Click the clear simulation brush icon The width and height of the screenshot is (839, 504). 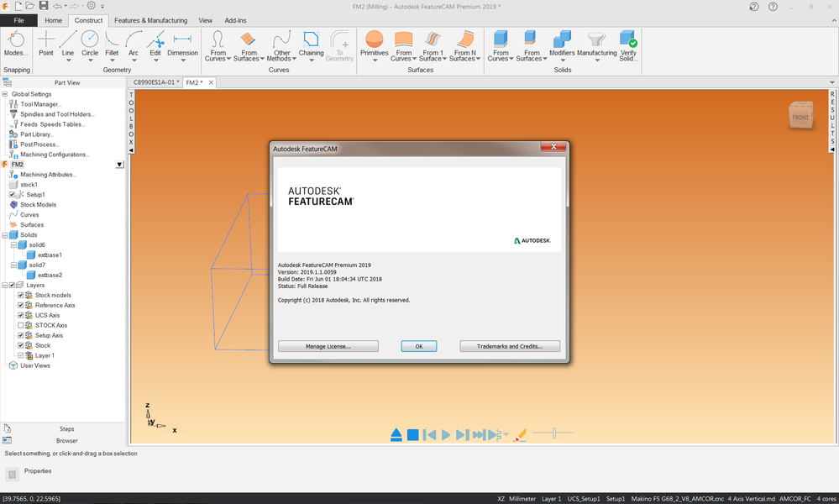pyautogui.click(x=520, y=435)
